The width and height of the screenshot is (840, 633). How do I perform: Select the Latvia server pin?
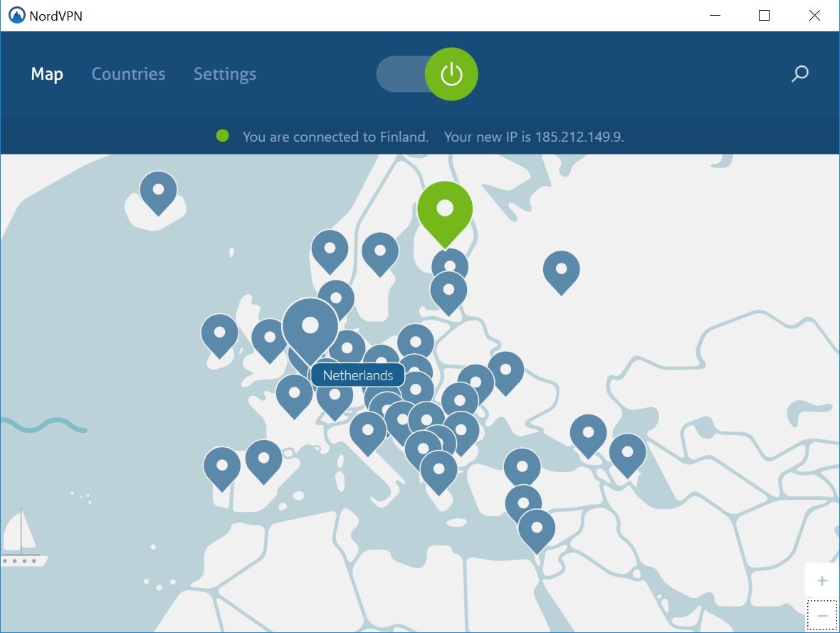[448, 293]
